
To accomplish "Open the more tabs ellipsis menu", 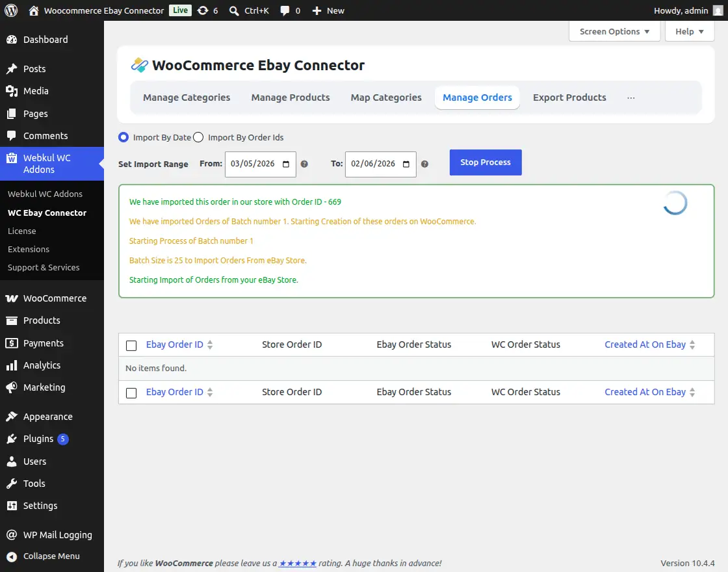I will (x=630, y=98).
